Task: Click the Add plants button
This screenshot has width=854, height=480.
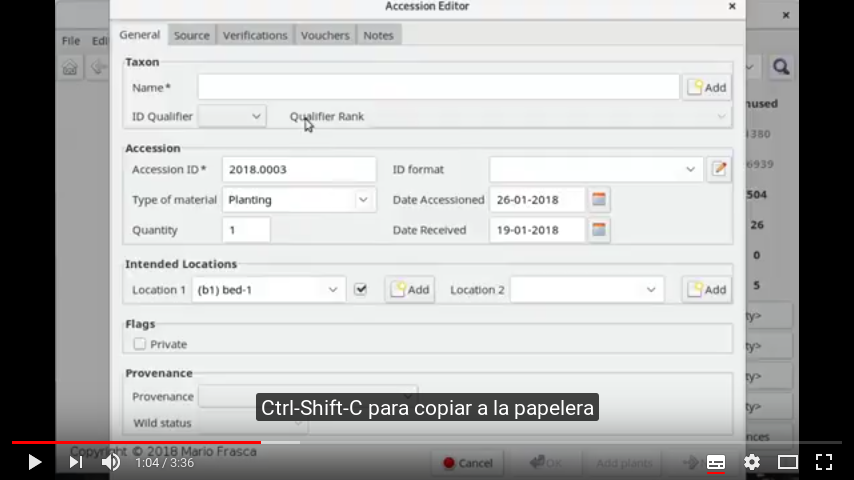Action: 624,463
